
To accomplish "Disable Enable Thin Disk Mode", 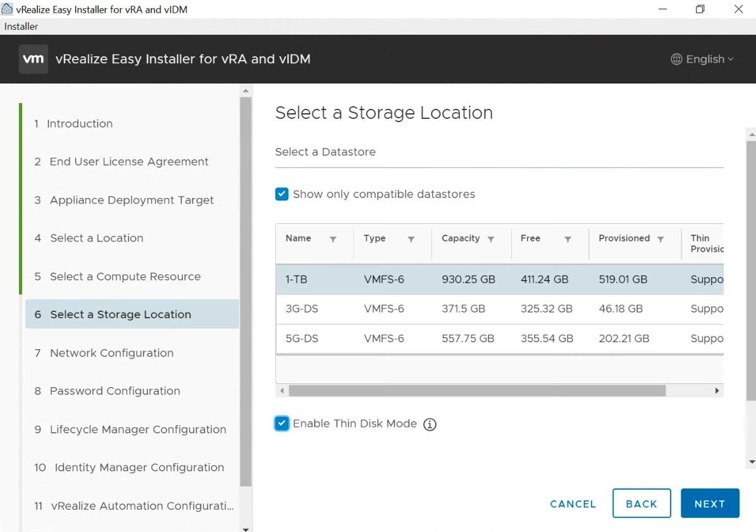I will (282, 423).
